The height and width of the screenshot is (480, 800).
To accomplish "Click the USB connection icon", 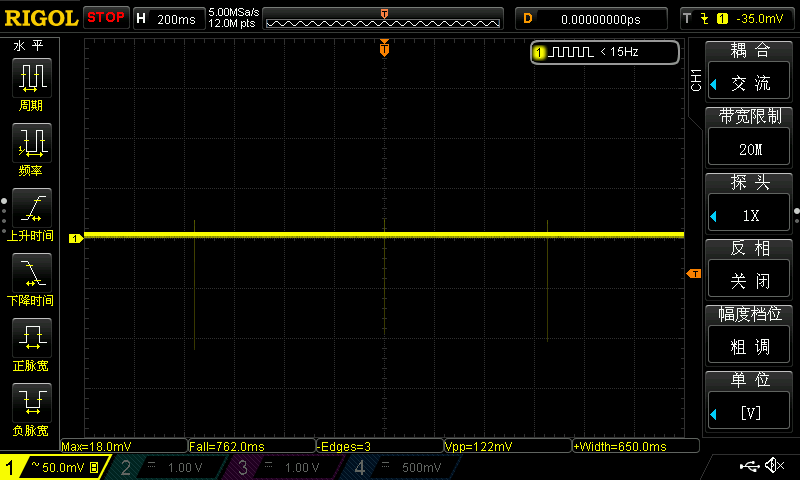I will click(749, 466).
